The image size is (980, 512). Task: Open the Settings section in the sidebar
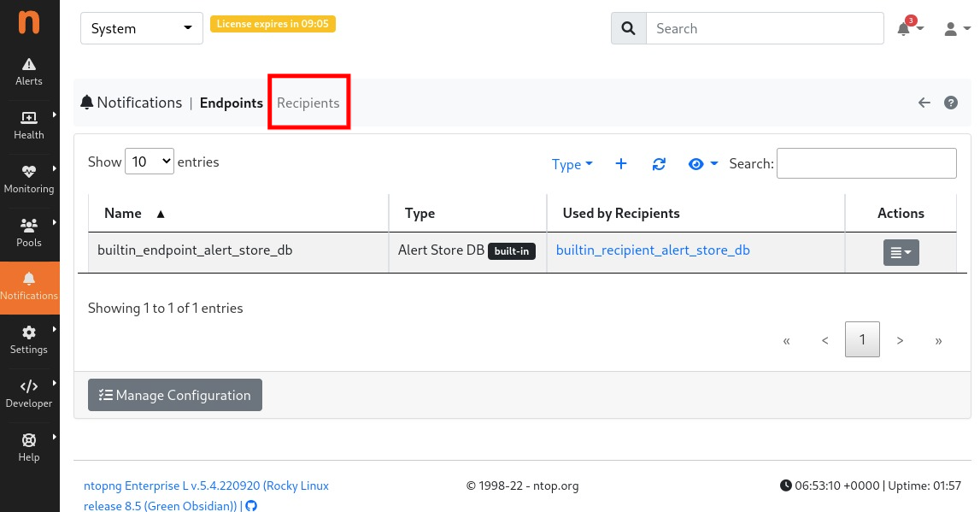coord(28,339)
